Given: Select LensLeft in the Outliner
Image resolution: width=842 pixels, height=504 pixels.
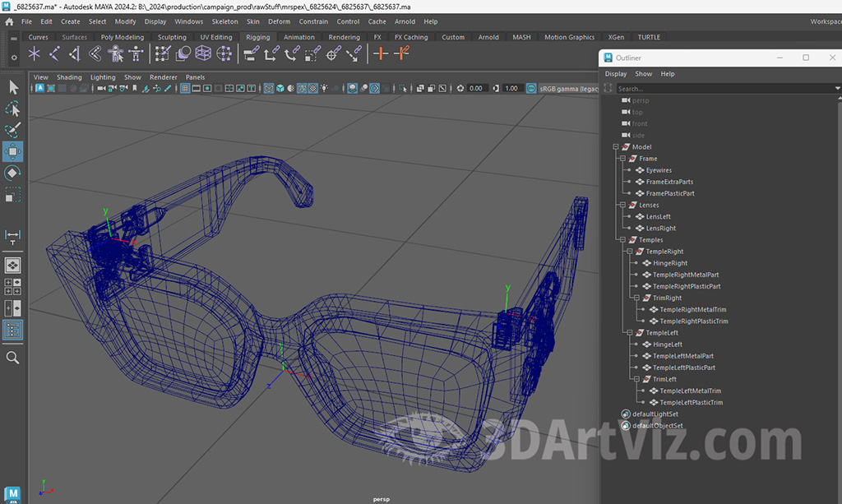Looking at the screenshot, I should pyautogui.click(x=658, y=217).
